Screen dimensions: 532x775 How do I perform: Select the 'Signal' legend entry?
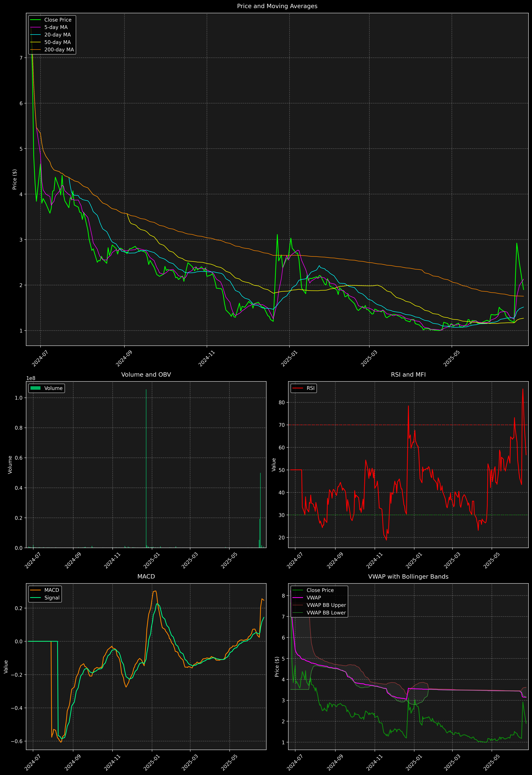(x=52, y=598)
